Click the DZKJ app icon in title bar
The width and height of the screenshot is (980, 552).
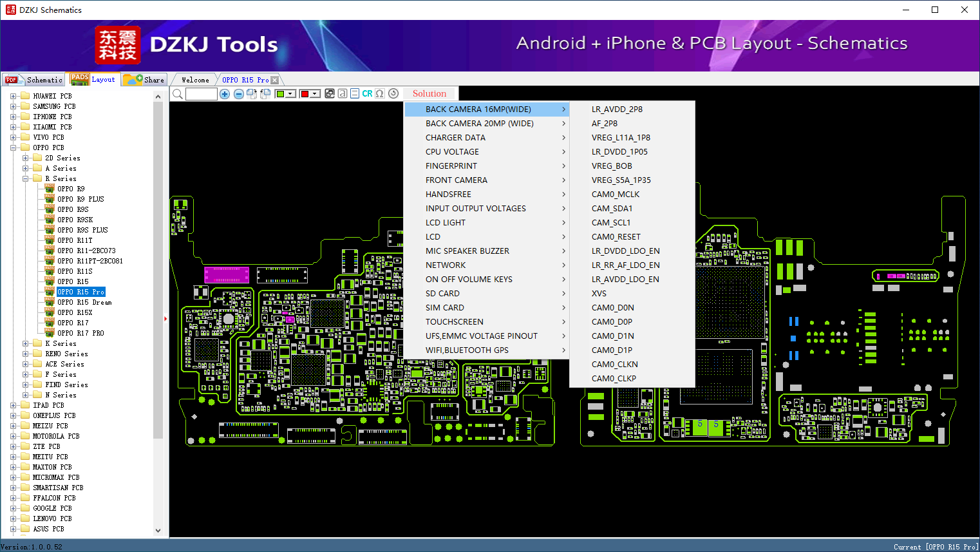click(x=10, y=10)
